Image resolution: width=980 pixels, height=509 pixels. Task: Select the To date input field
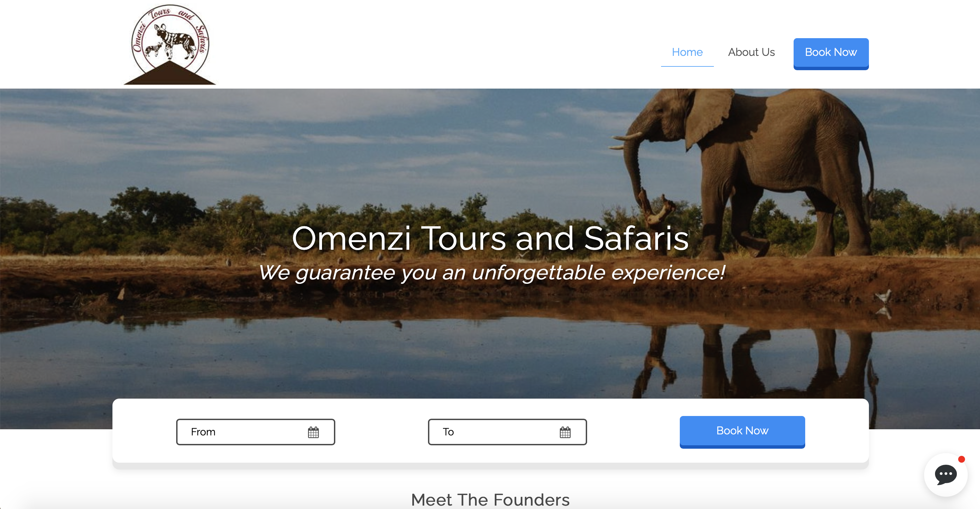pyautogui.click(x=507, y=432)
